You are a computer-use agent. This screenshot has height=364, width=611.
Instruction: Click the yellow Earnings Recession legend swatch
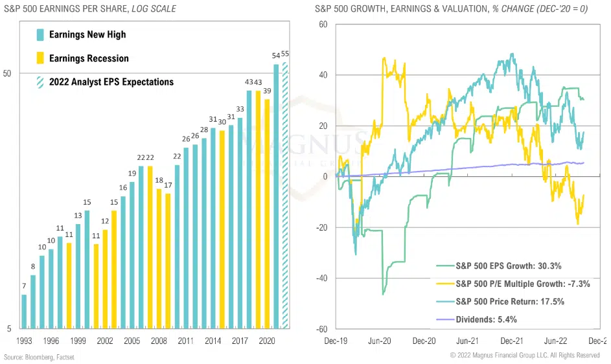[40, 58]
